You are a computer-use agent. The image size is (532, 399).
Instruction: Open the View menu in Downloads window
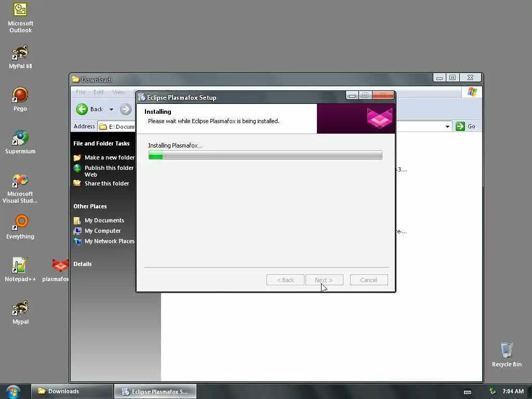coord(118,92)
